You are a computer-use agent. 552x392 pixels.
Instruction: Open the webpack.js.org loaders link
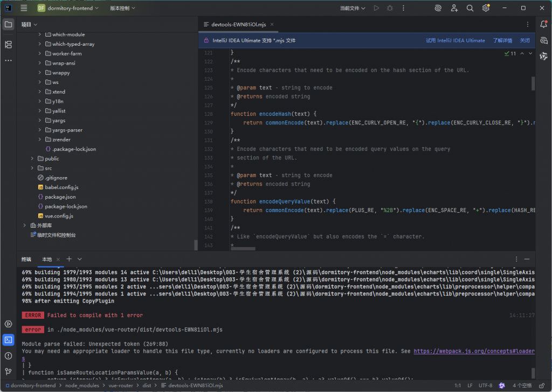coord(474,351)
